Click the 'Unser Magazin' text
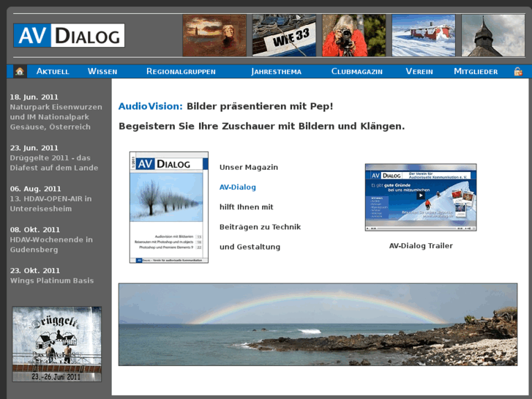The height and width of the screenshot is (399, 532). pyautogui.click(x=249, y=167)
